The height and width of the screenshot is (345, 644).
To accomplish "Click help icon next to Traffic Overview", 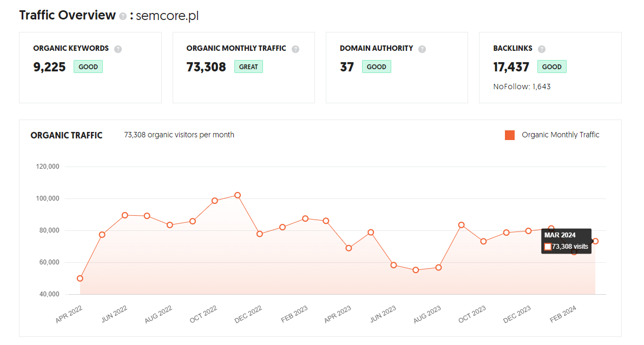I will [122, 16].
